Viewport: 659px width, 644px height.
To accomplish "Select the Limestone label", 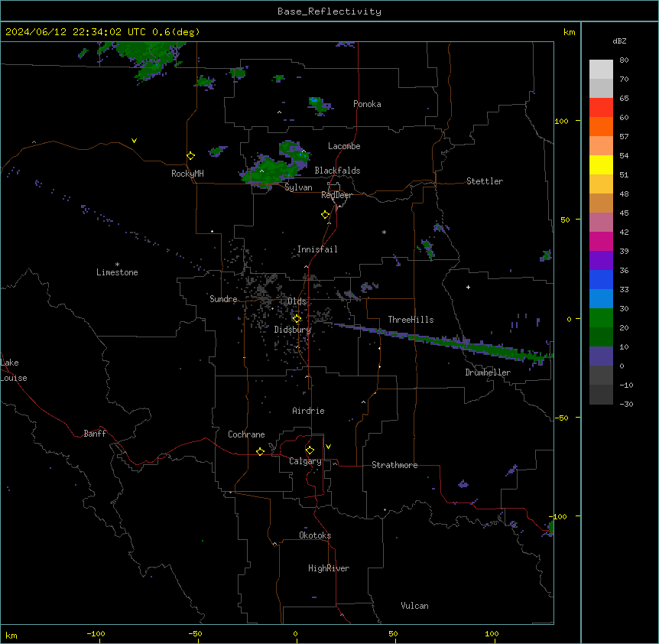I will point(117,272).
